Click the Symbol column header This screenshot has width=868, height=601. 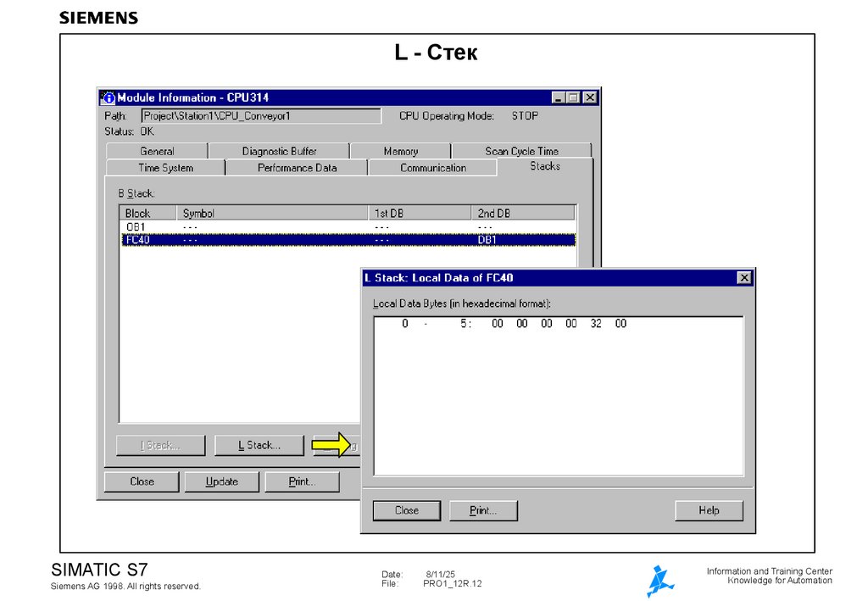click(x=272, y=213)
